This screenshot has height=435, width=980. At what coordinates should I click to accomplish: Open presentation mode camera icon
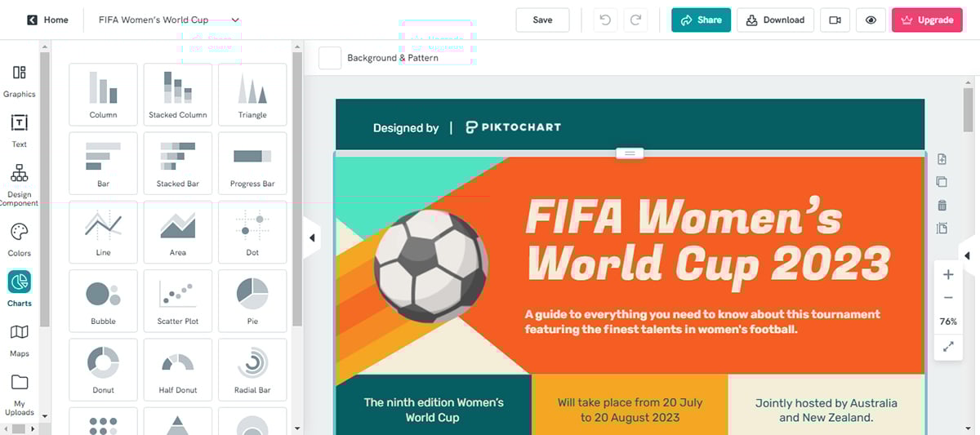[x=835, y=20]
